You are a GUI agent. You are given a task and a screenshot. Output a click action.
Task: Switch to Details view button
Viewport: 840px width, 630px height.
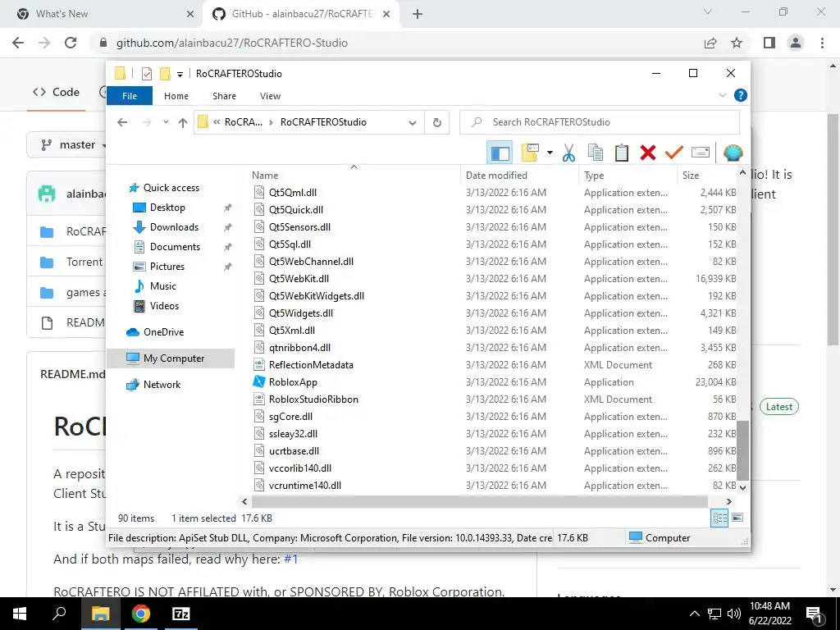[719, 518]
